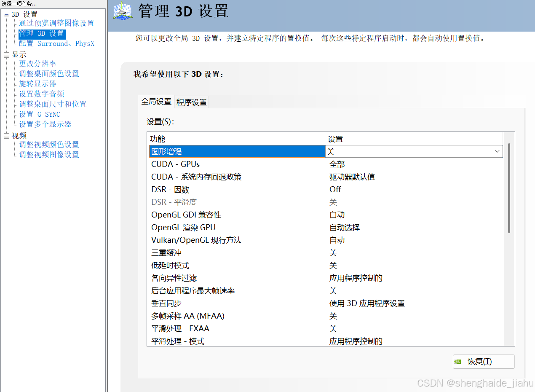
Task: Click the Off value for DSR - 因数
Action: (x=335, y=189)
